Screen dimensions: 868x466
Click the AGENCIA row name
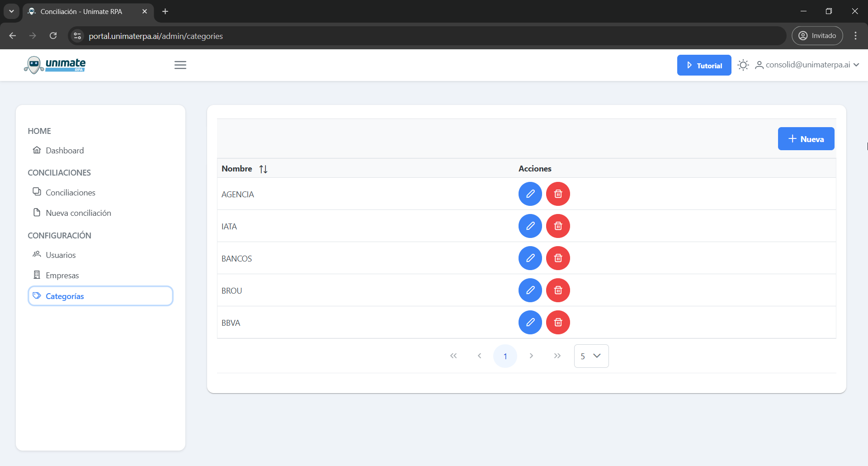click(x=238, y=195)
